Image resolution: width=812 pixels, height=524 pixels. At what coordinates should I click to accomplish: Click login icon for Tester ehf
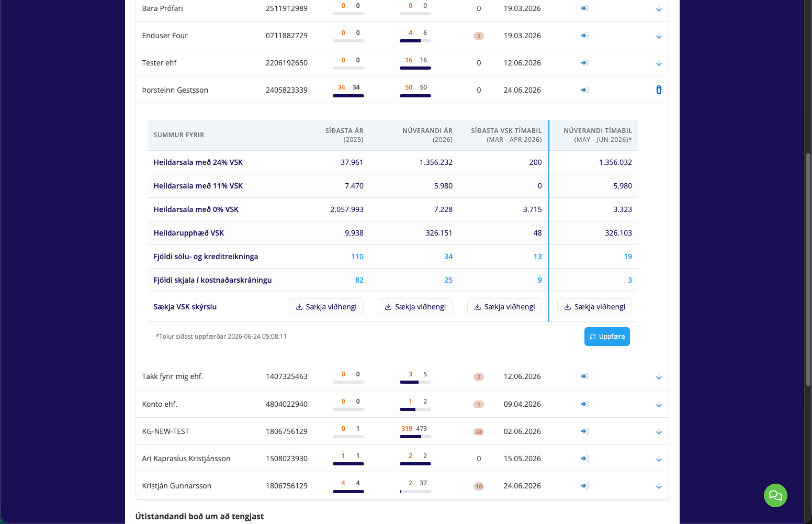pyautogui.click(x=584, y=63)
